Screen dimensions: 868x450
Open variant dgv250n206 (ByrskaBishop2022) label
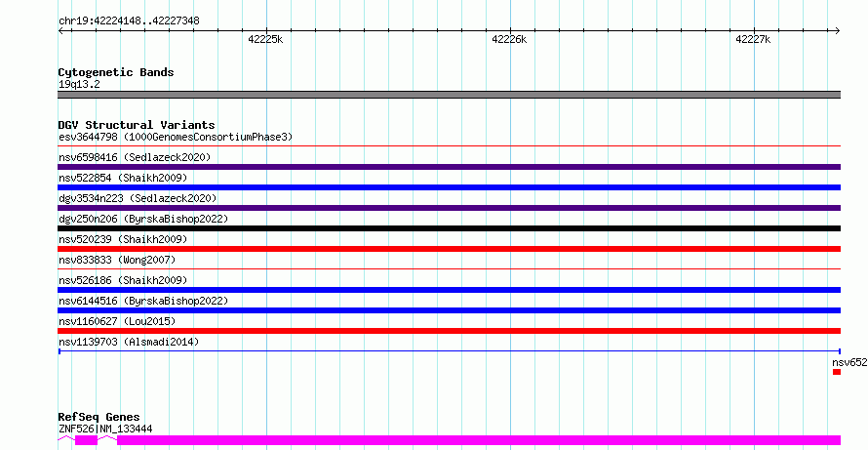point(143,219)
